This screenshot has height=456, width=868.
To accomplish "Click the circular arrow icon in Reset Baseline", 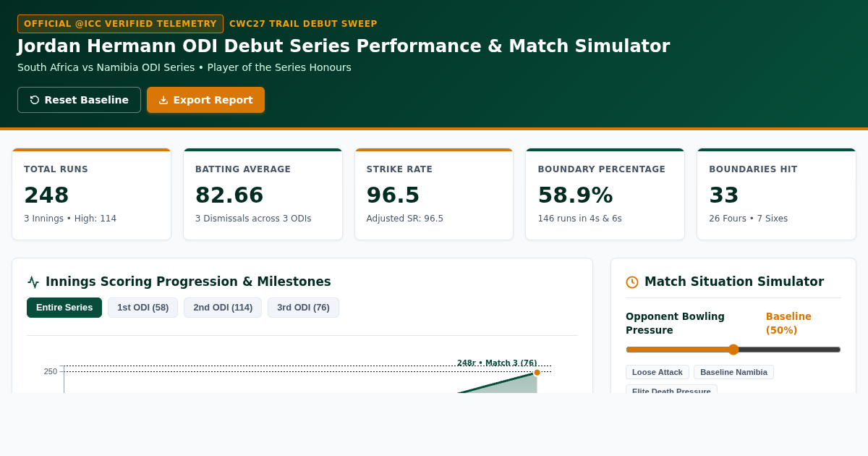I will [x=35, y=100].
